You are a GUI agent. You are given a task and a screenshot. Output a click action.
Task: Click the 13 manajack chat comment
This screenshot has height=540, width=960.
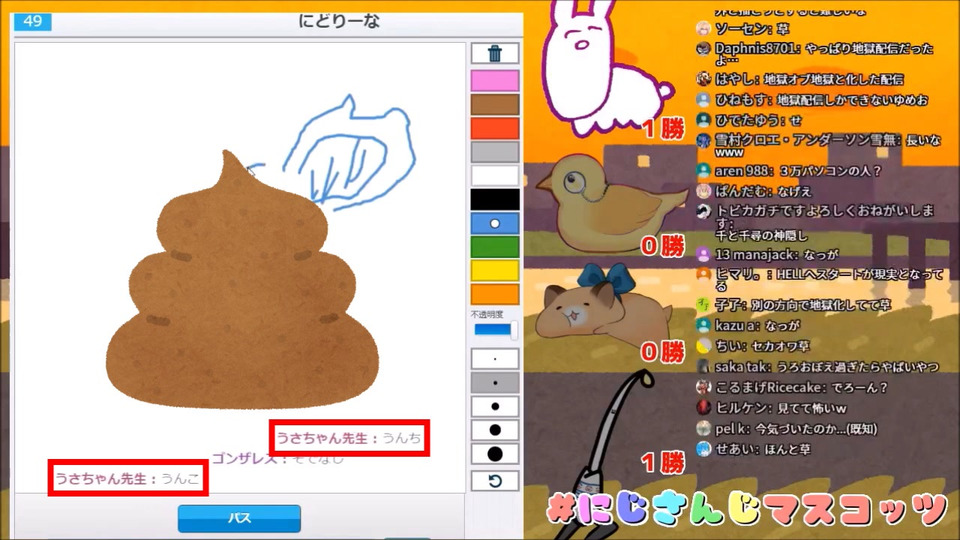point(768,254)
